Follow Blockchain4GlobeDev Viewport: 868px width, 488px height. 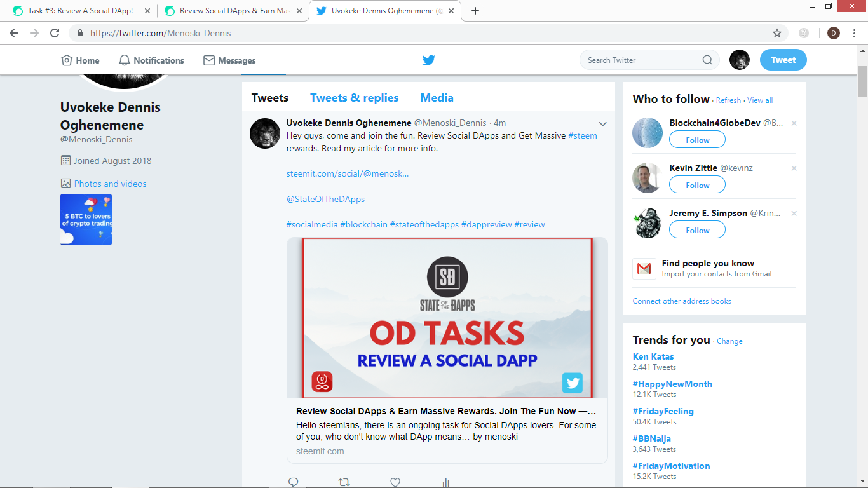697,140
